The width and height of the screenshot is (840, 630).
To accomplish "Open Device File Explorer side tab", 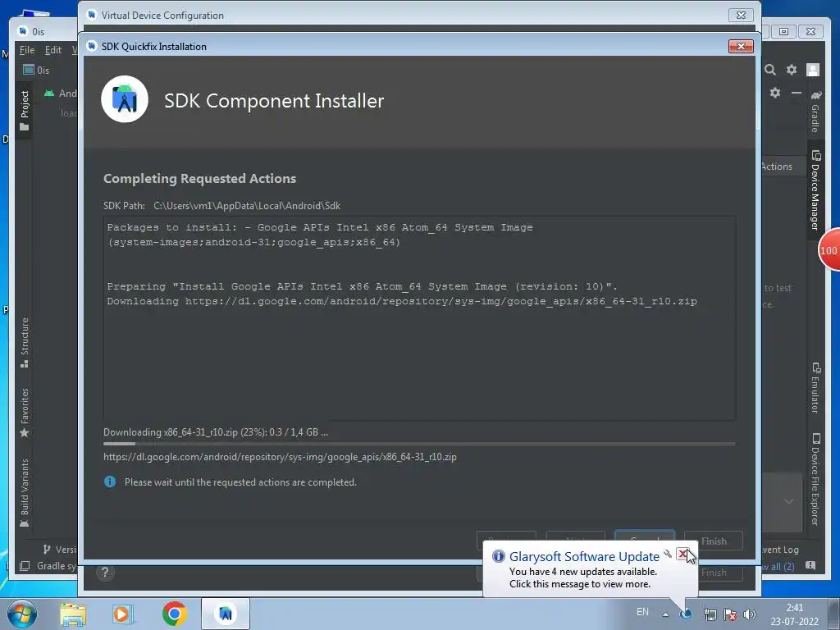I will coord(815,479).
